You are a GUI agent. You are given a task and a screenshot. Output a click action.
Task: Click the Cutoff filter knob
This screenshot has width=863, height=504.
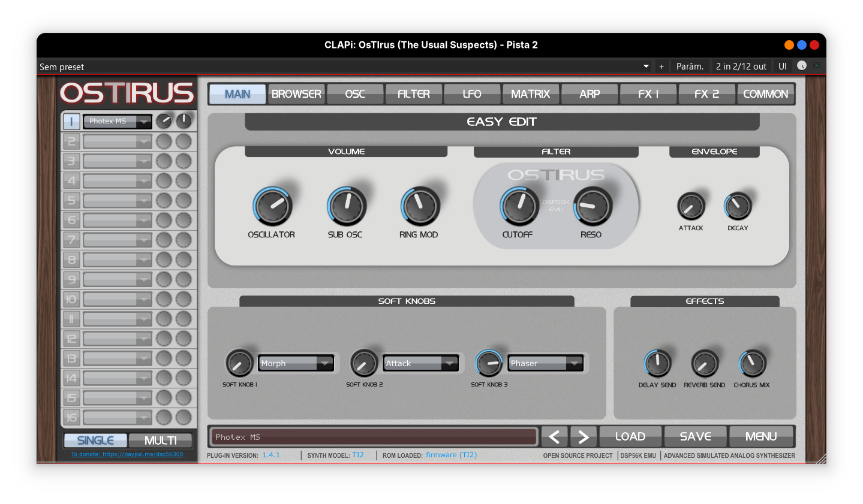(x=519, y=206)
